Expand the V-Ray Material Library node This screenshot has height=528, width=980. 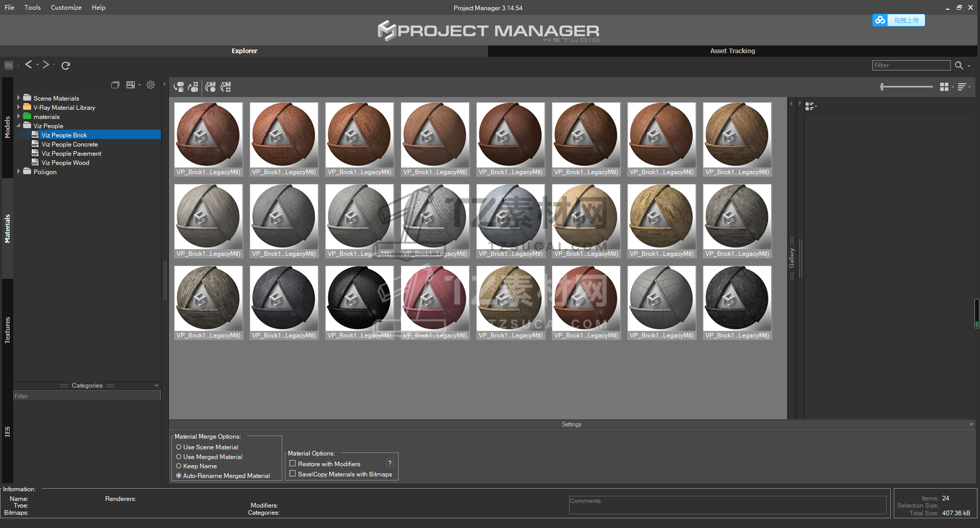tap(19, 107)
